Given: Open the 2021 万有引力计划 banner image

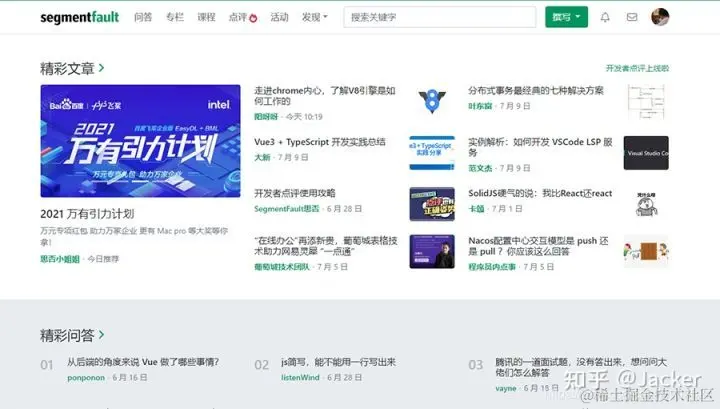Looking at the screenshot, I should click(x=140, y=141).
